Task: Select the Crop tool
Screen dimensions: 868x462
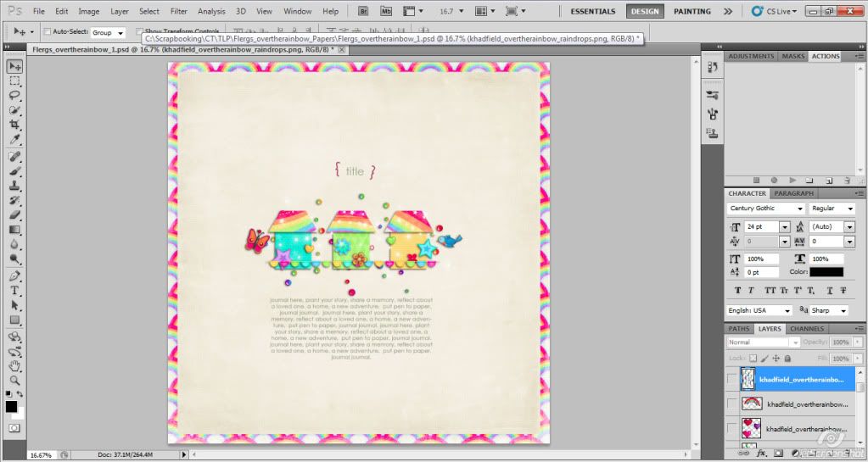Action: tap(14, 124)
